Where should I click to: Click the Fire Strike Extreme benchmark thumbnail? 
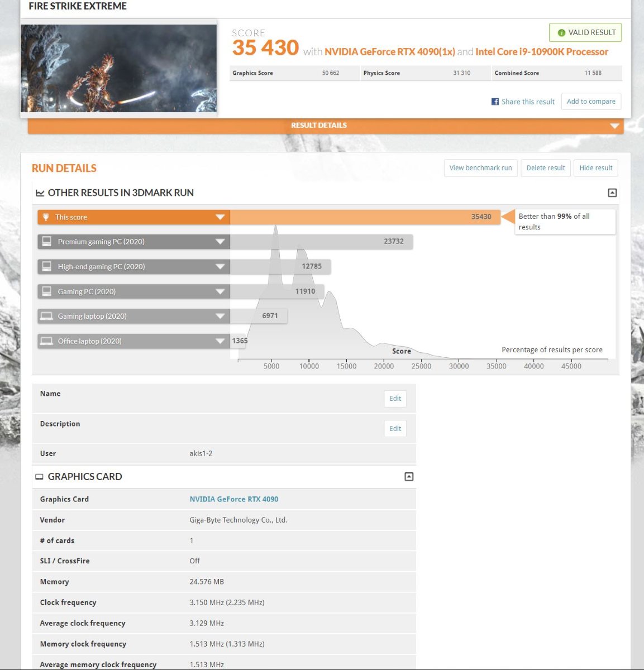tap(118, 68)
